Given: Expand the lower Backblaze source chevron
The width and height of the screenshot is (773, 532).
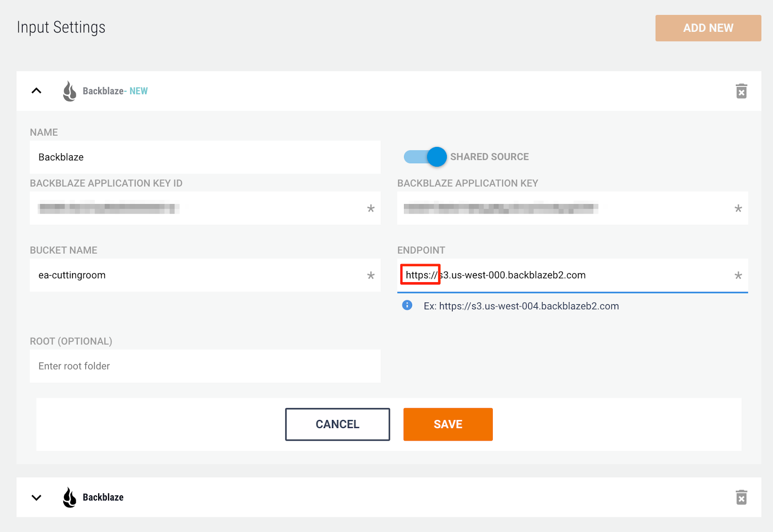Looking at the screenshot, I should click(36, 497).
